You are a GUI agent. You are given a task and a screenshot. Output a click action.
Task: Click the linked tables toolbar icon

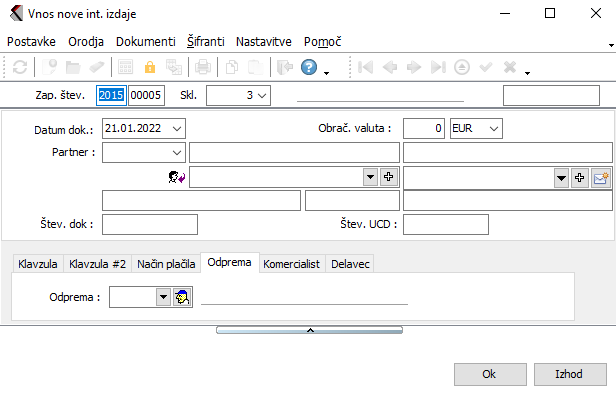point(174,67)
